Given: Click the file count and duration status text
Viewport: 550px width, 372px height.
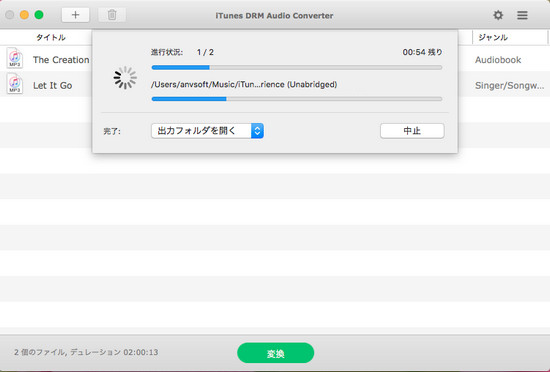Looking at the screenshot, I should tap(86, 352).
